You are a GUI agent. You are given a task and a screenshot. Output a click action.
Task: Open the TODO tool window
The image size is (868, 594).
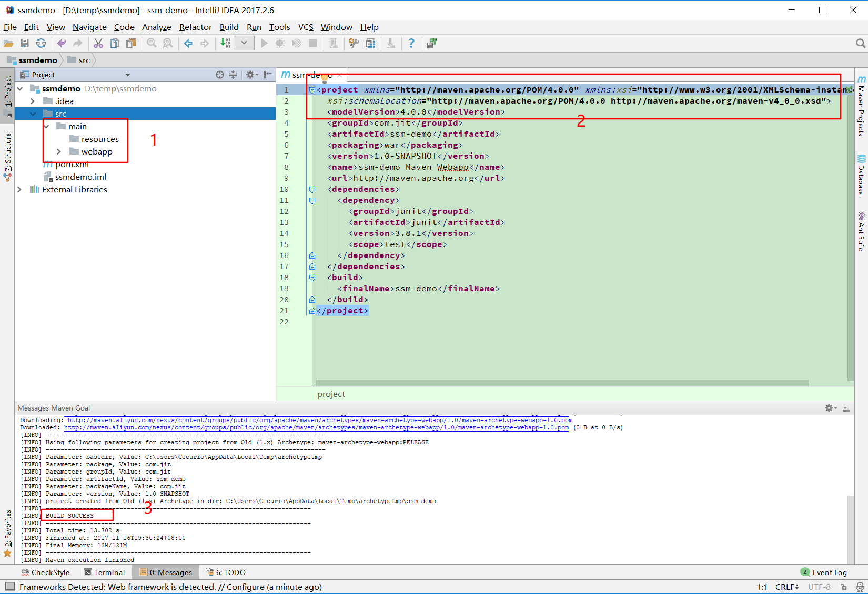click(226, 572)
